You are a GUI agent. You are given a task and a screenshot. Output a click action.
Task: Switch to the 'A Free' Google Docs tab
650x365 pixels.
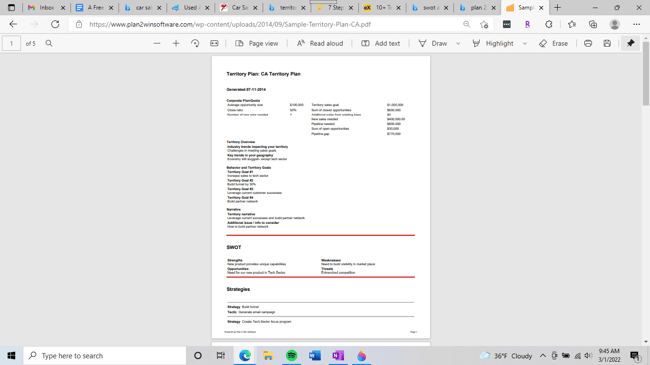pos(95,7)
